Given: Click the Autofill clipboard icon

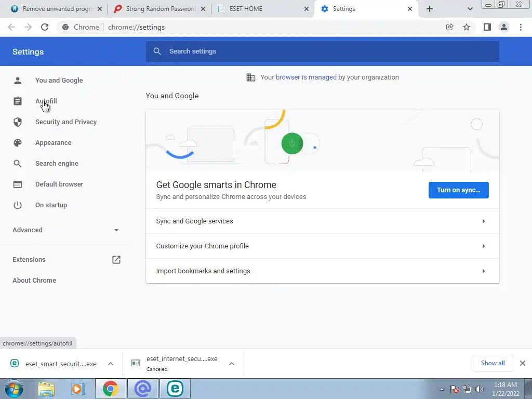Looking at the screenshot, I should point(18,101).
